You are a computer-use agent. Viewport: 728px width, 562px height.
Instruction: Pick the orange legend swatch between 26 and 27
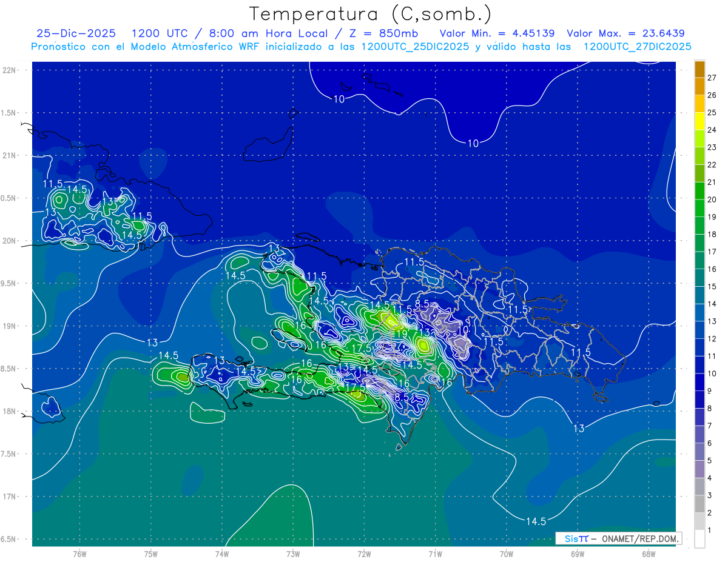[699, 87]
